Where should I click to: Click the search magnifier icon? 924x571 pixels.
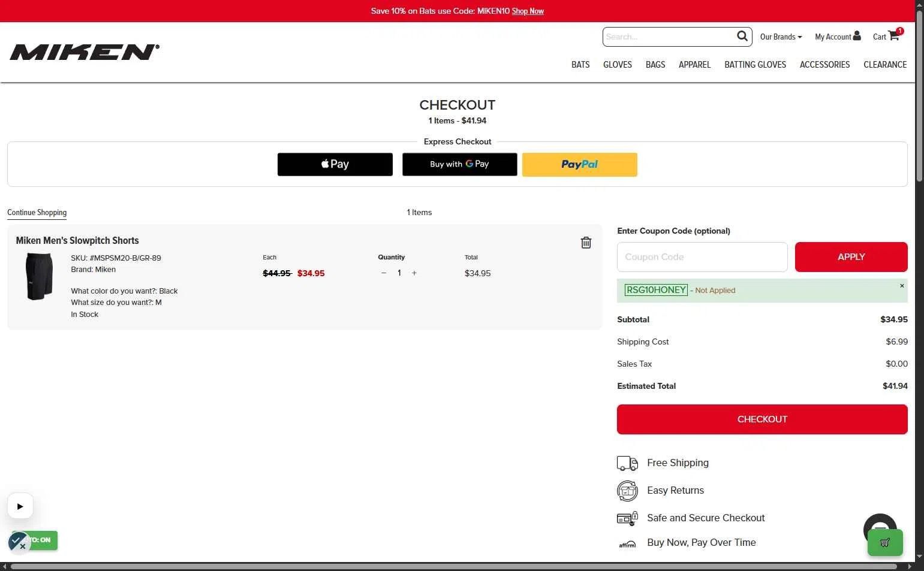click(x=742, y=37)
